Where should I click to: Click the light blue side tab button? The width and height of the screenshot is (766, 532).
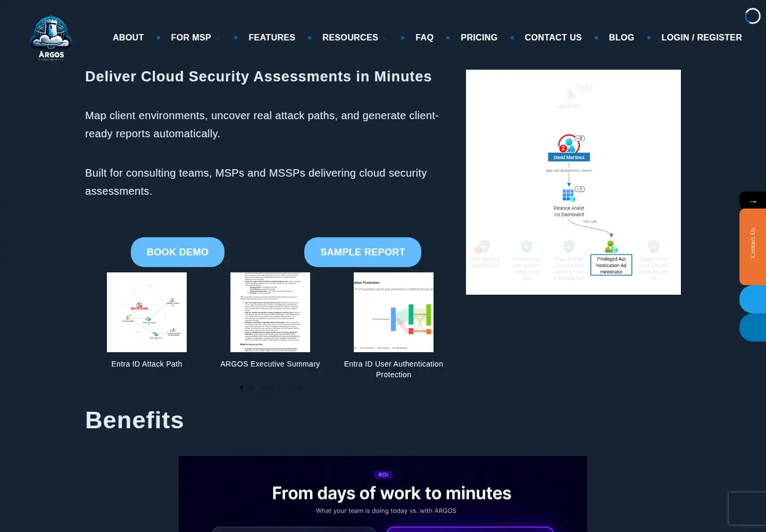click(x=753, y=299)
